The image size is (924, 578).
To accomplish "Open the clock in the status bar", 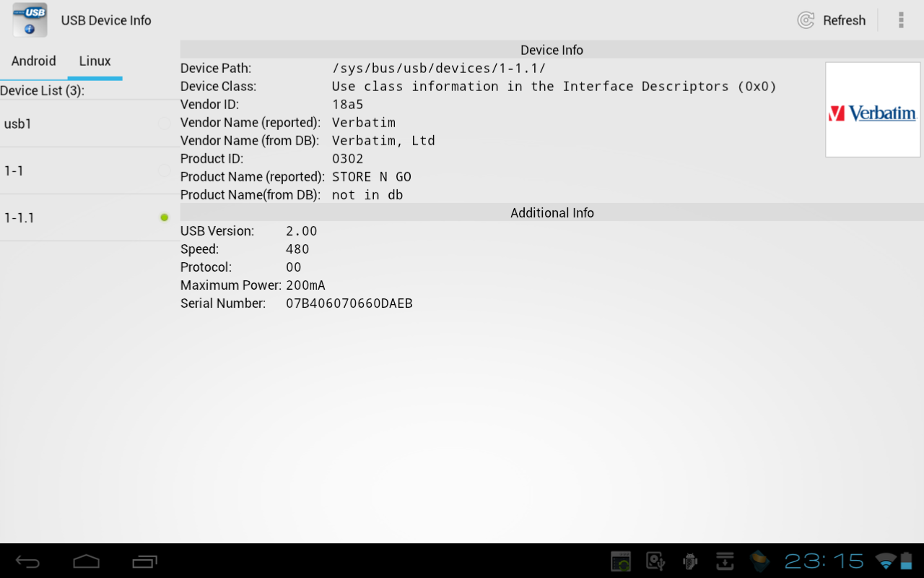I will tap(824, 561).
